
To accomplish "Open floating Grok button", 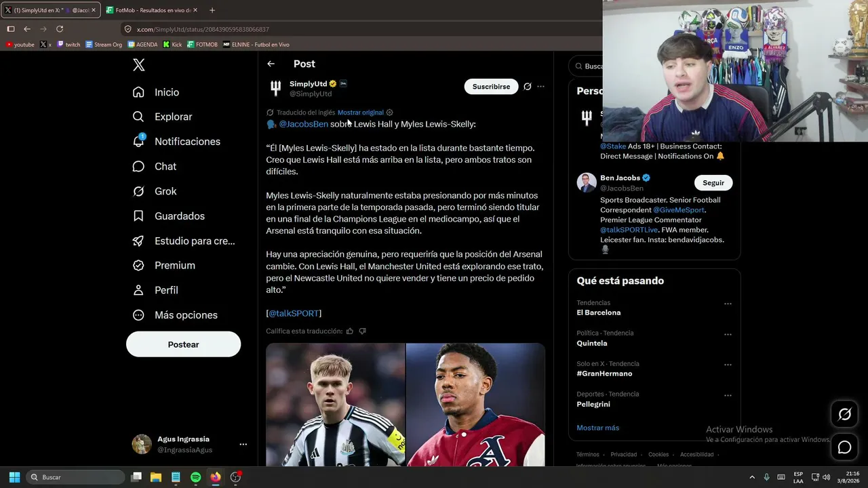I will tap(844, 414).
